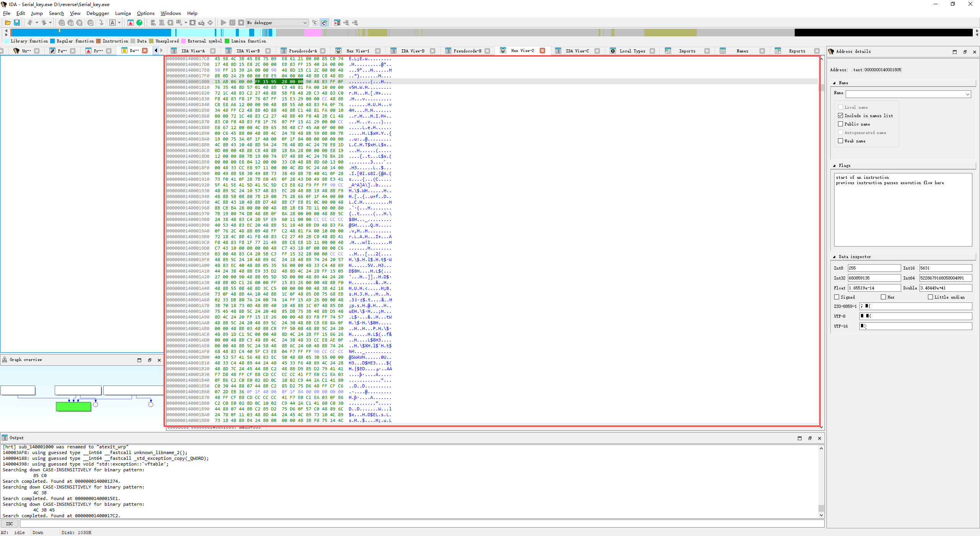The height and width of the screenshot is (536, 980).
Task: Click the Save database icon
Action: click(x=17, y=23)
